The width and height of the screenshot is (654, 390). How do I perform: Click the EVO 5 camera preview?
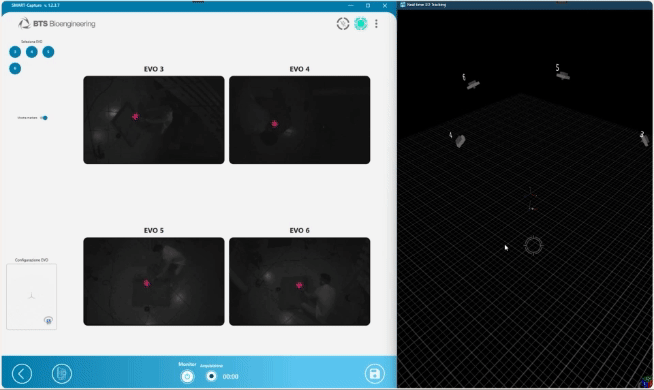click(153, 282)
